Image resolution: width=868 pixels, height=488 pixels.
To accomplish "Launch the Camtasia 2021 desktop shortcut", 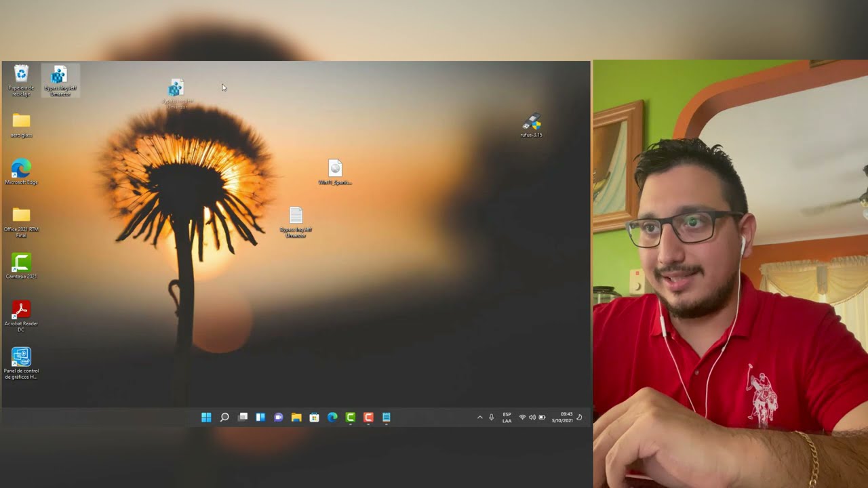I will click(21, 266).
